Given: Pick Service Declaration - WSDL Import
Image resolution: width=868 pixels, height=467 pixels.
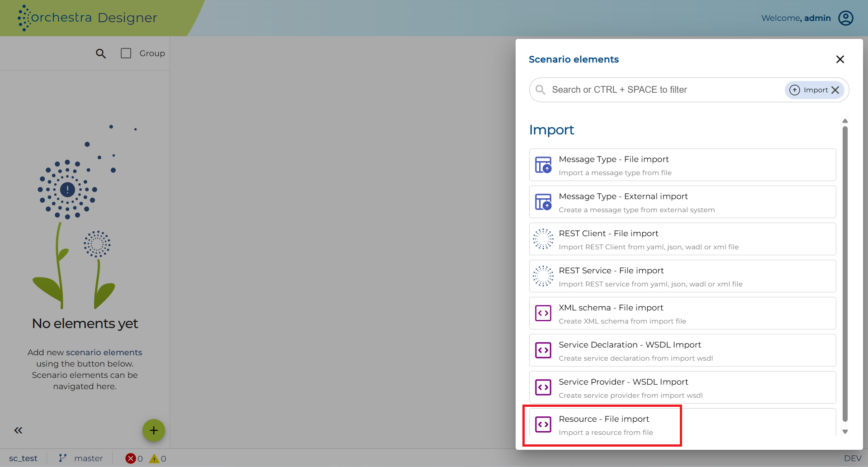Looking at the screenshot, I should [683, 350].
